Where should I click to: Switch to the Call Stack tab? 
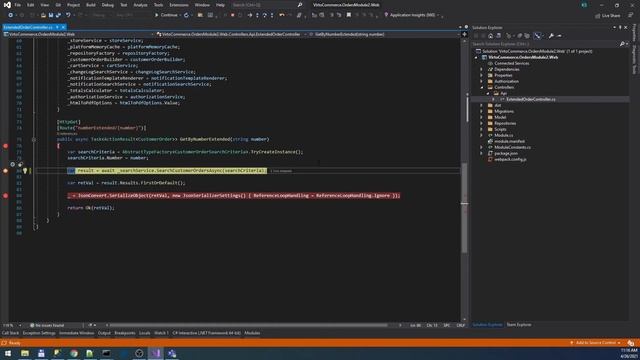[10, 333]
